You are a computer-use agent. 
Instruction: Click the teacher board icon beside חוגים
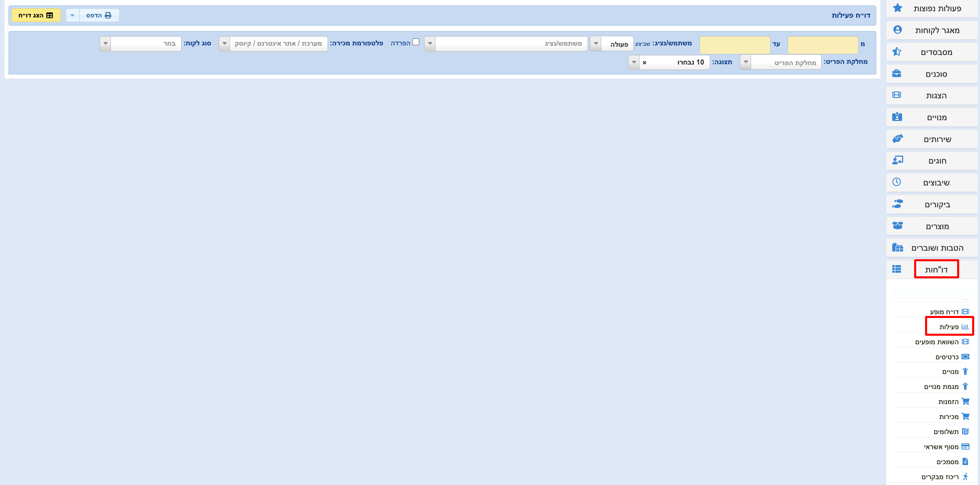[x=897, y=160]
